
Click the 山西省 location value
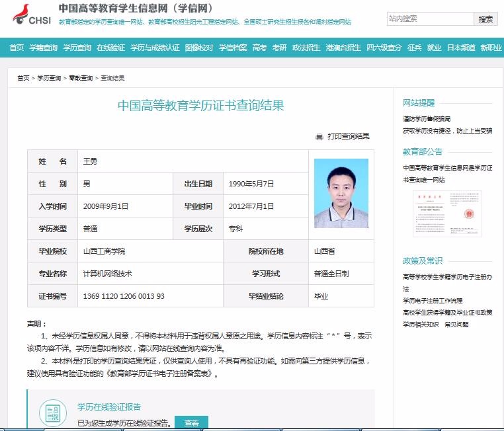[x=324, y=251]
